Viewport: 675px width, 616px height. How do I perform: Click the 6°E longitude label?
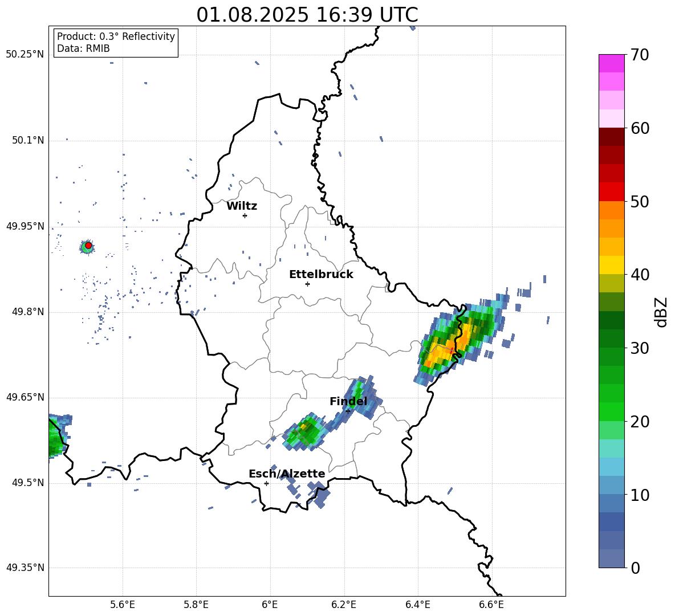click(x=270, y=605)
